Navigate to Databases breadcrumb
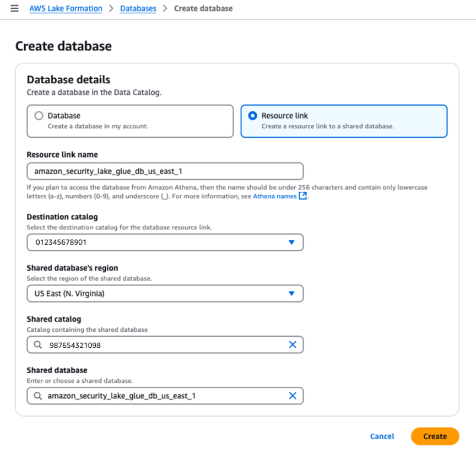 click(138, 8)
